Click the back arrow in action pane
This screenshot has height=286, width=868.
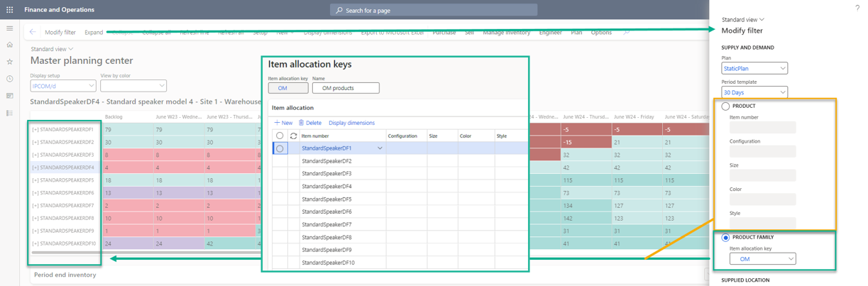(33, 32)
